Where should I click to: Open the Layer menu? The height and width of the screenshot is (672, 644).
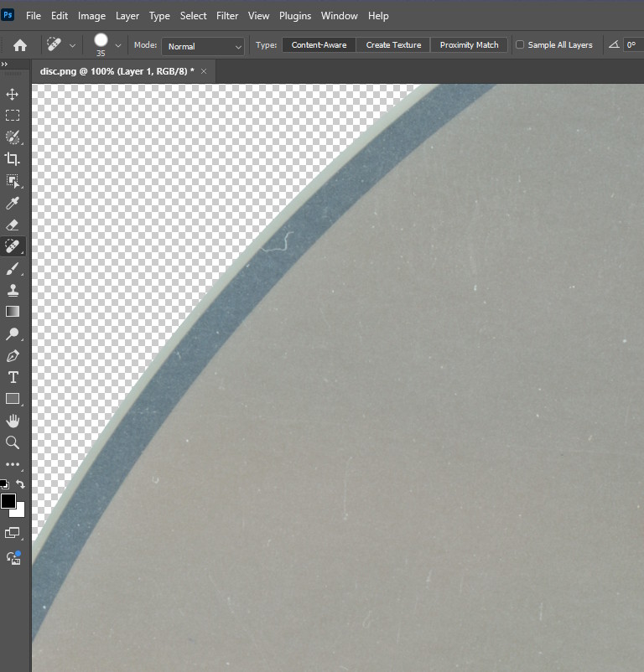pyautogui.click(x=127, y=16)
